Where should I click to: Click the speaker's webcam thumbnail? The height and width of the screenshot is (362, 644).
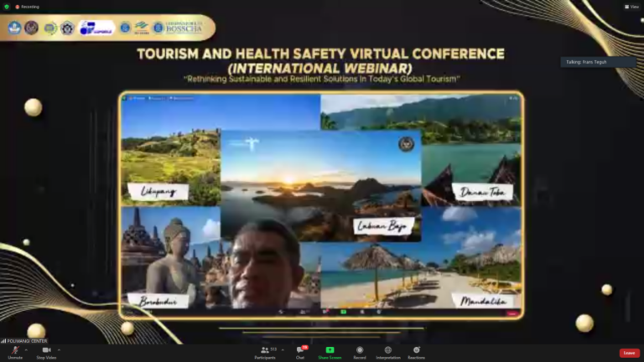coord(265,265)
